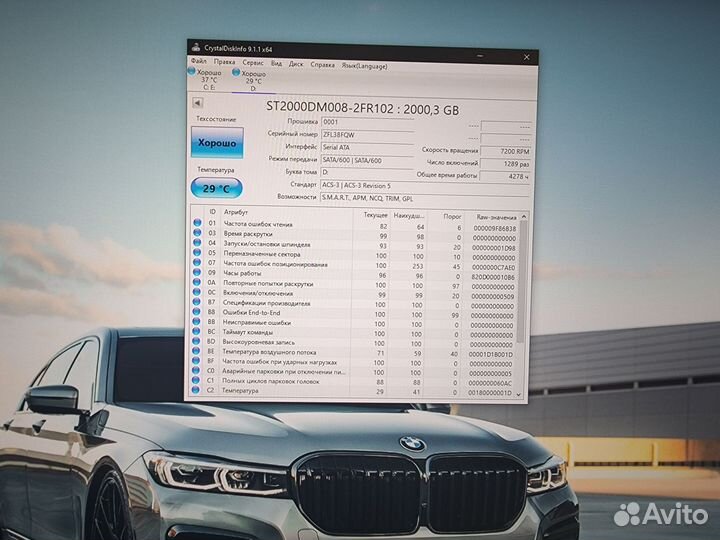Click status icon for attribute C2 Температура
The width and height of the screenshot is (720, 540).
[197, 391]
